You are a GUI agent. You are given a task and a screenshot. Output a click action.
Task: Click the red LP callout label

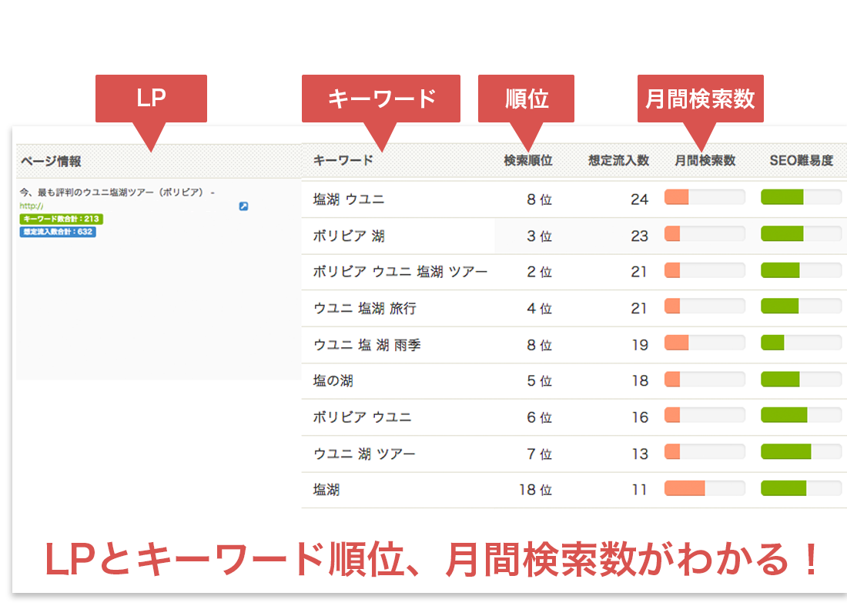pyautogui.click(x=151, y=98)
